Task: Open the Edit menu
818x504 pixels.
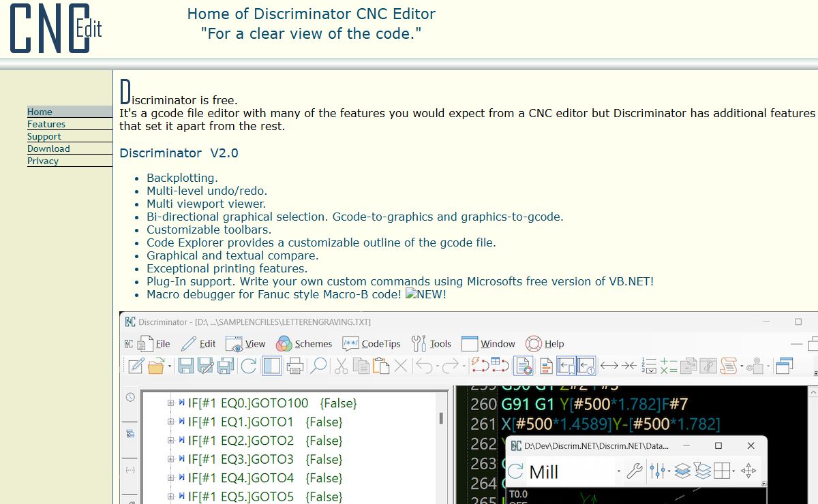Action: point(198,343)
